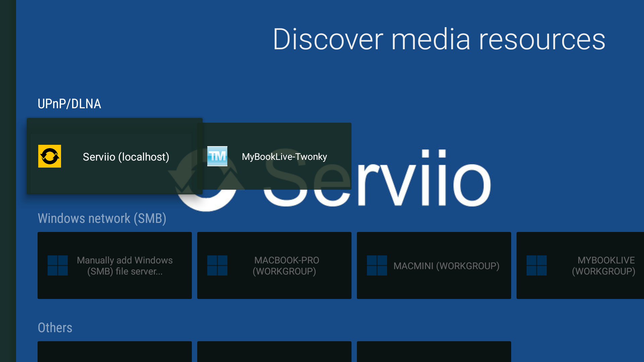644x362 pixels.
Task: Click the Windows network icon on Manually add tile
Action: coord(57,265)
